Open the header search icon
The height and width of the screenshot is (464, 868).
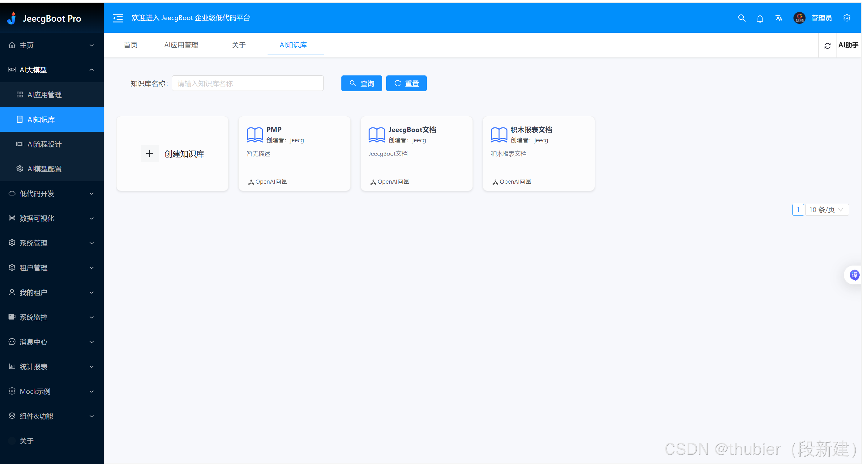point(741,18)
